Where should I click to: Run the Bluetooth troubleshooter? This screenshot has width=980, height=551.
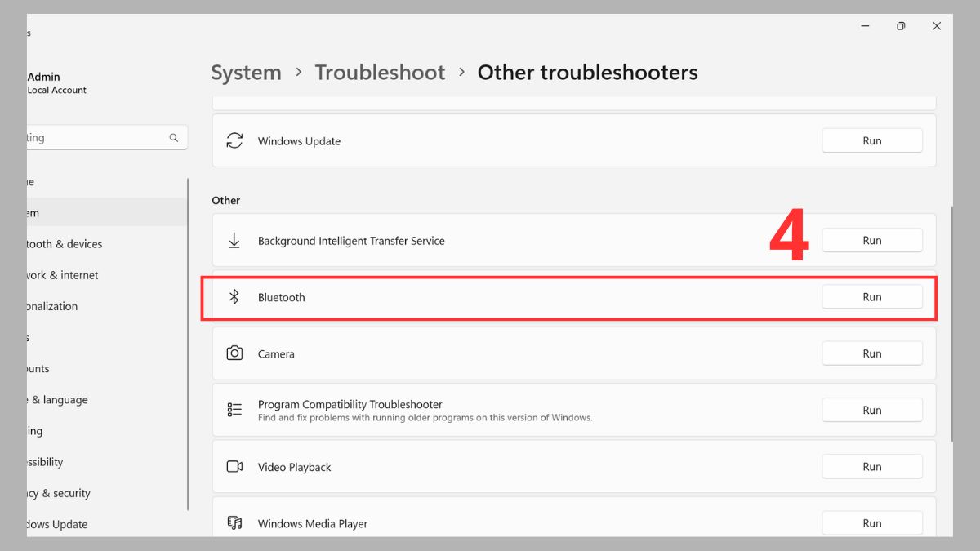[x=871, y=296]
